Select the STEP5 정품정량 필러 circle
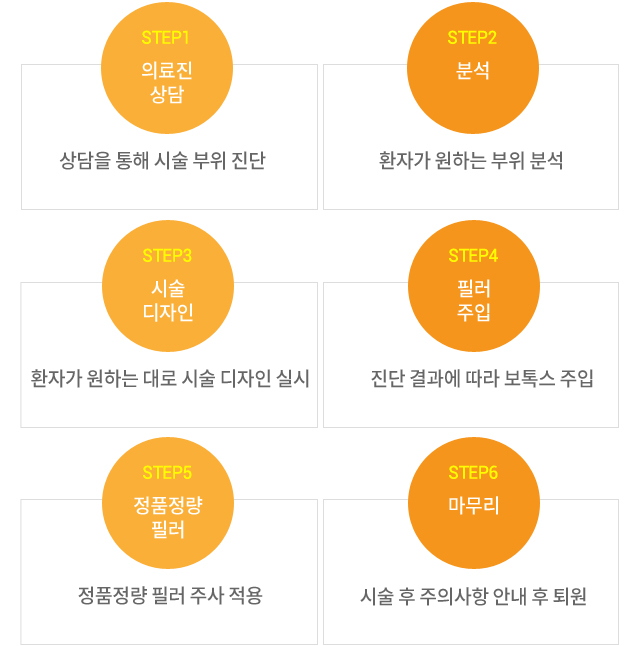The image size is (640, 646). [x=168, y=503]
